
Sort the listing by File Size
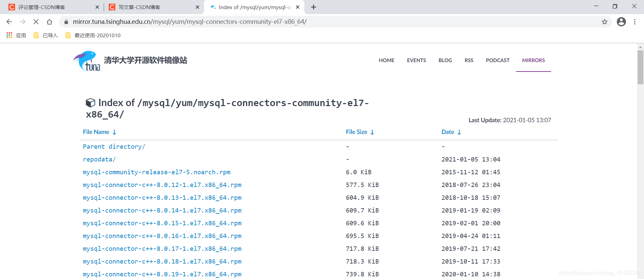tap(360, 132)
